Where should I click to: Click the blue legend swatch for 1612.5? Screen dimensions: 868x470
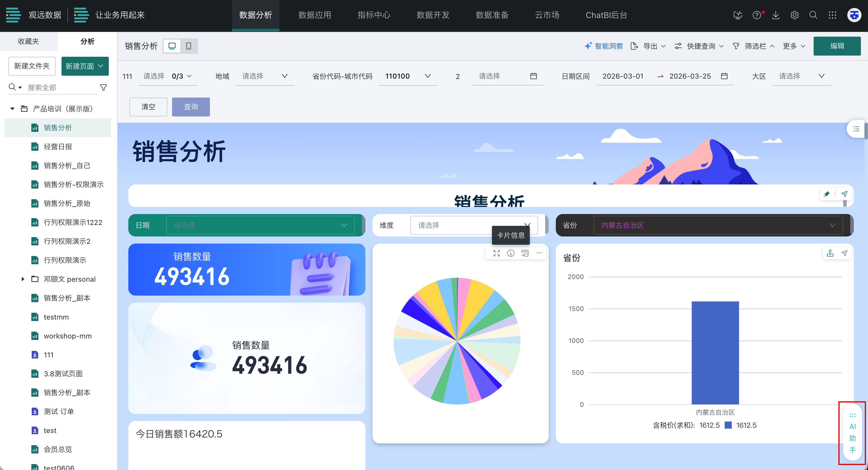[728, 425]
